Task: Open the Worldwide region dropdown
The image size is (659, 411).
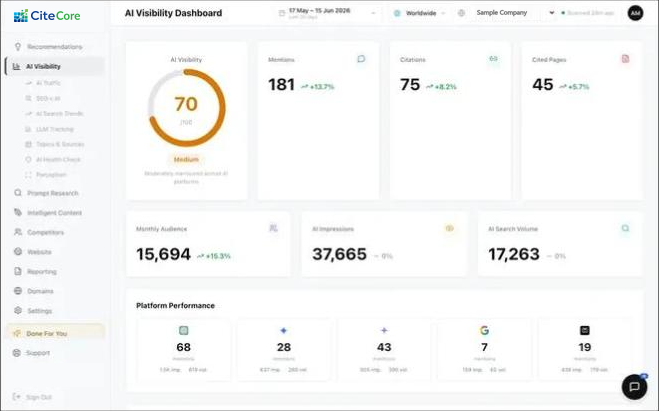Action: coord(419,13)
